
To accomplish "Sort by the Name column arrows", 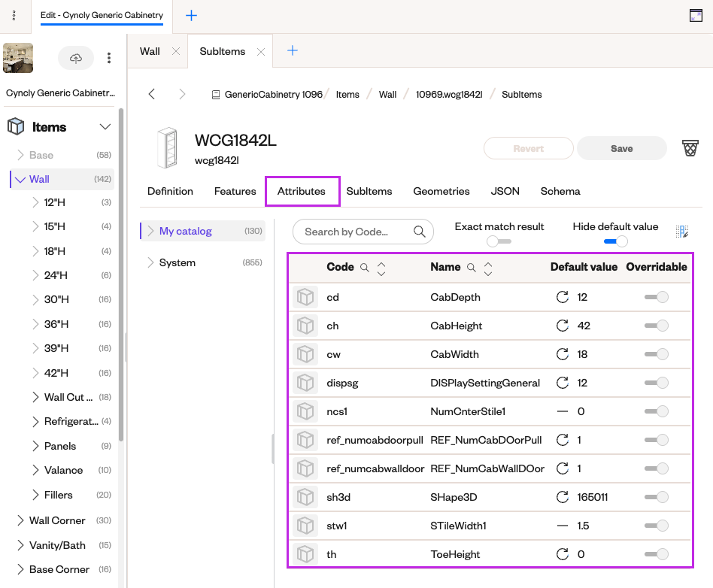I will 488,268.
